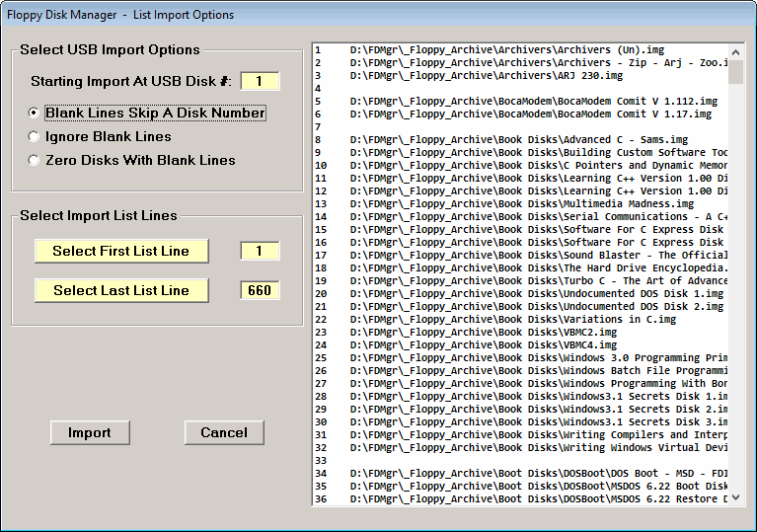The image size is (757, 532).
Task: Select line 17 Sound Blaster entry
Action: click(520, 255)
